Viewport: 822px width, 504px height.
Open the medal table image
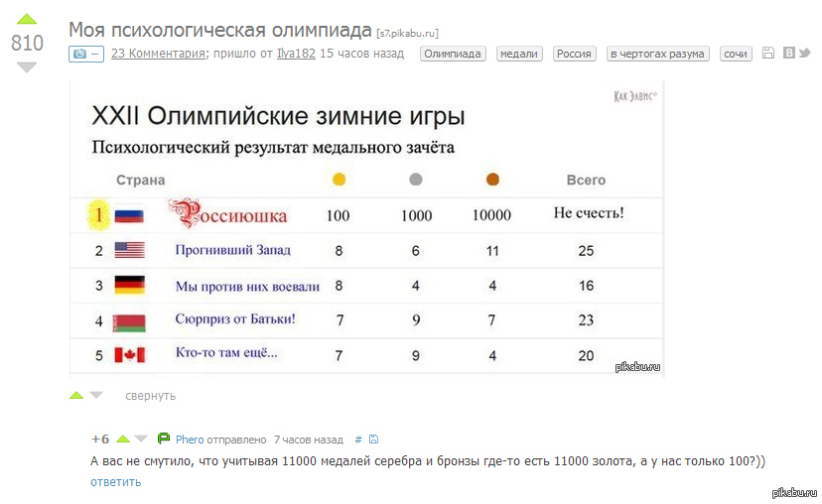pyautogui.click(x=366, y=228)
